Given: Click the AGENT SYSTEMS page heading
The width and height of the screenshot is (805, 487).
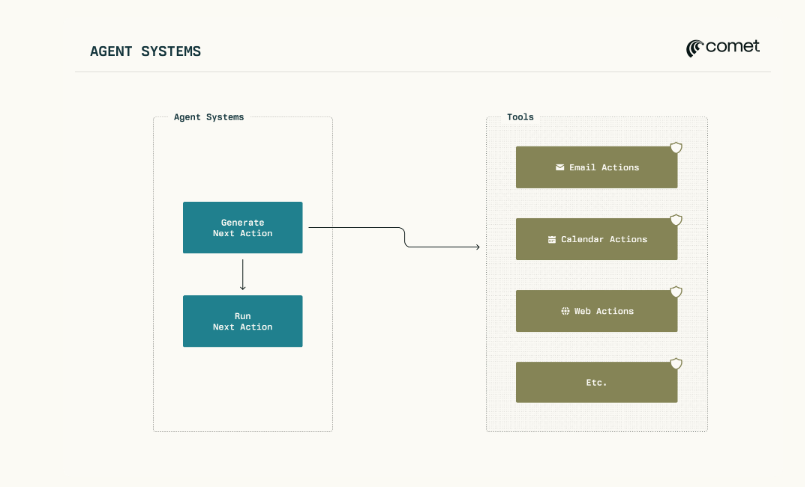Looking at the screenshot, I should pos(145,51).
